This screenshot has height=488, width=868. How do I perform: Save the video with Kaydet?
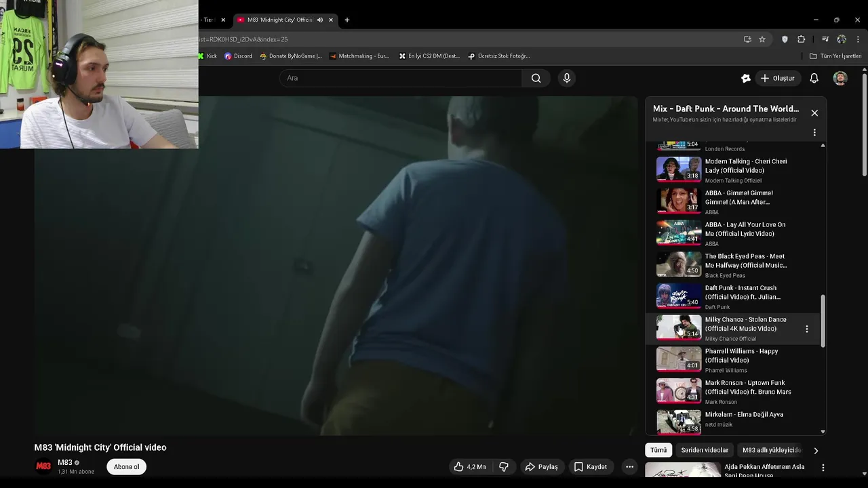coord(591,466)
